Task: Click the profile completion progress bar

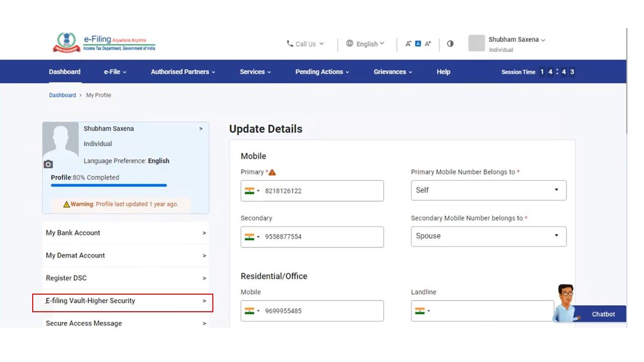Action: click(109, 186)
